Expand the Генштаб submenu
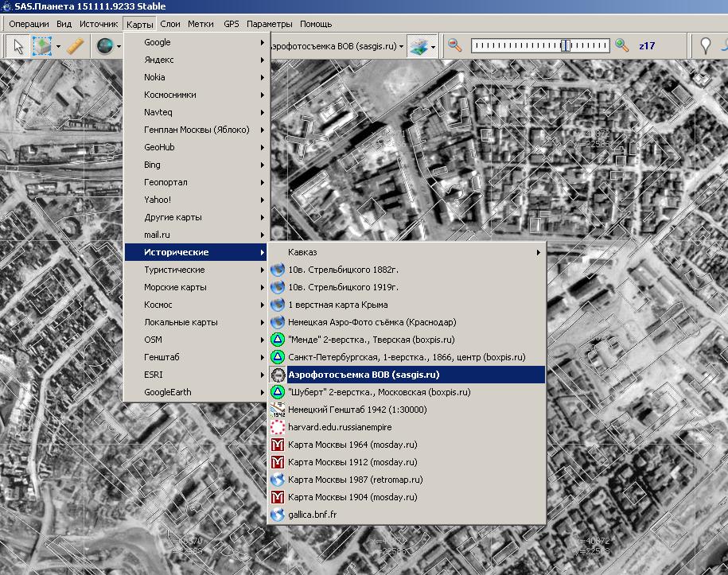This screenshot has width=728, height=575. coord(197,357)
